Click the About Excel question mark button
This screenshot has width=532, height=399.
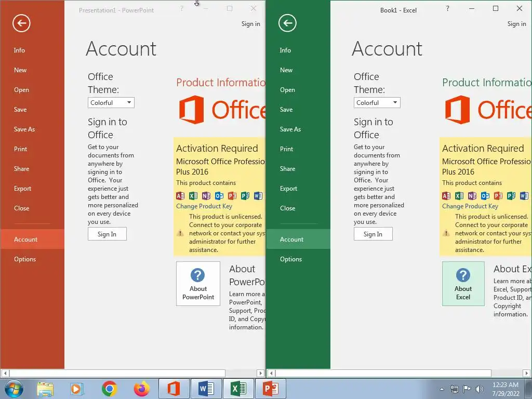pos(463,284)
